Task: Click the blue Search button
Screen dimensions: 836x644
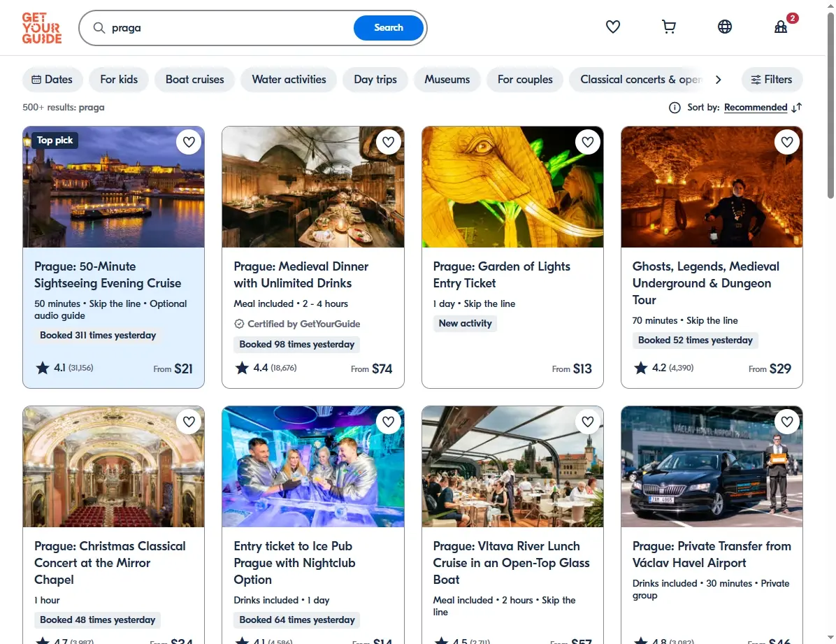Action: (x=389, y=28)
